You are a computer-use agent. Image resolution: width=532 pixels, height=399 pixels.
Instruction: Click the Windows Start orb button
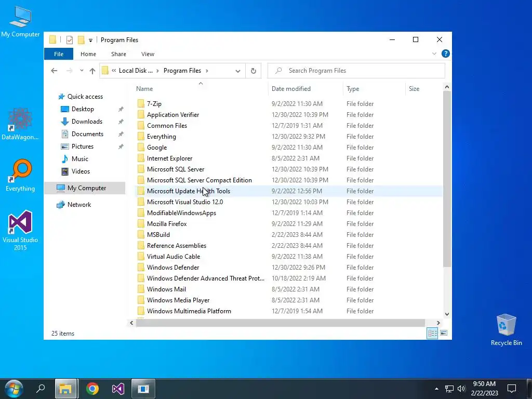pos(14,389)
